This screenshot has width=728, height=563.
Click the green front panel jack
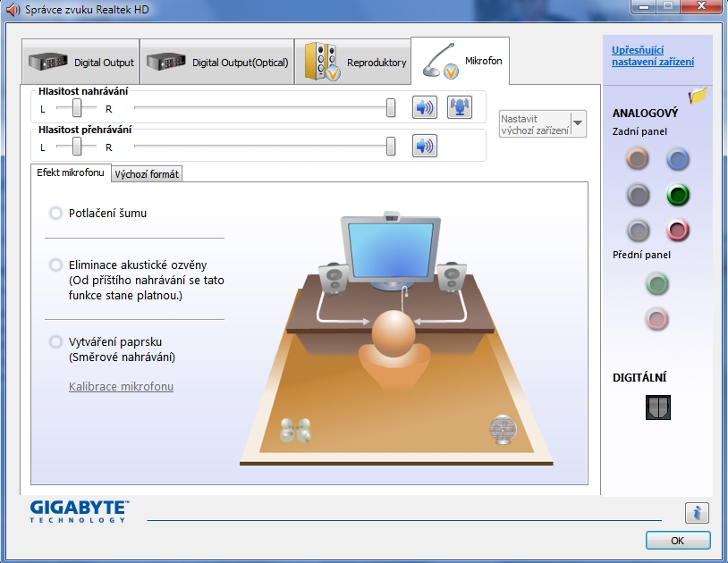pyautogui.click(x=657, y=284)
